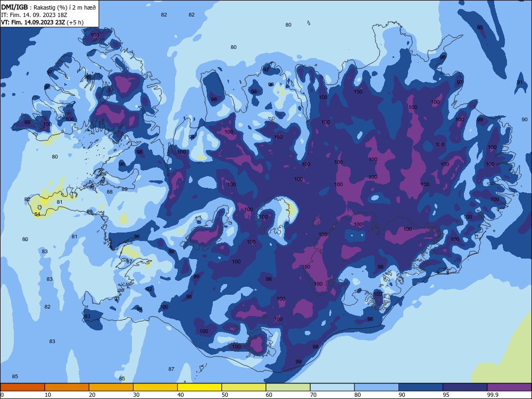The height and width of the screenshot is (399, 532).
Task: Select the '10' legend scale label
Action: [x=48, y=395]
